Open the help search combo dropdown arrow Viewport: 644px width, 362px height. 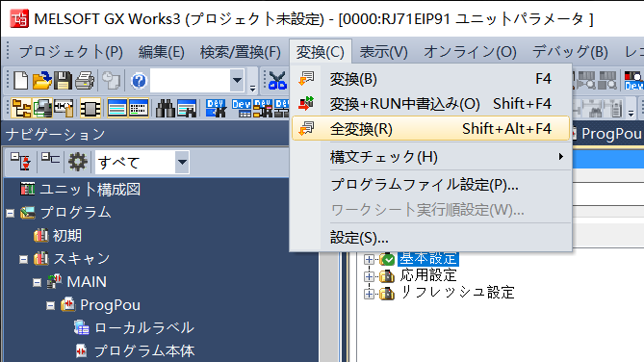click(x=237, y=81)
